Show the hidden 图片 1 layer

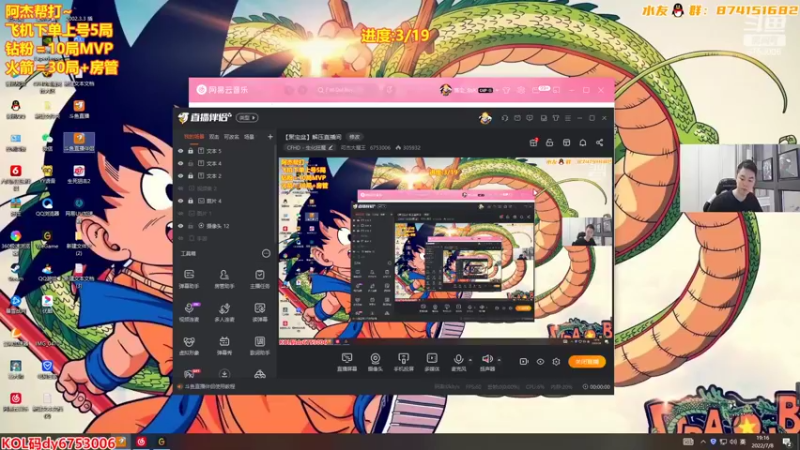pyautogui.click(x=181, y=213)
